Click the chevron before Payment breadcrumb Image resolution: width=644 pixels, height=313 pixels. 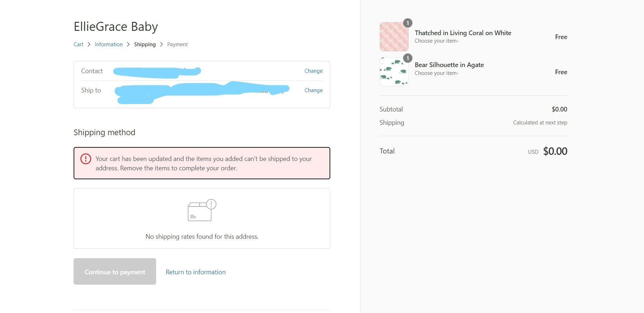tap(162, 44)
